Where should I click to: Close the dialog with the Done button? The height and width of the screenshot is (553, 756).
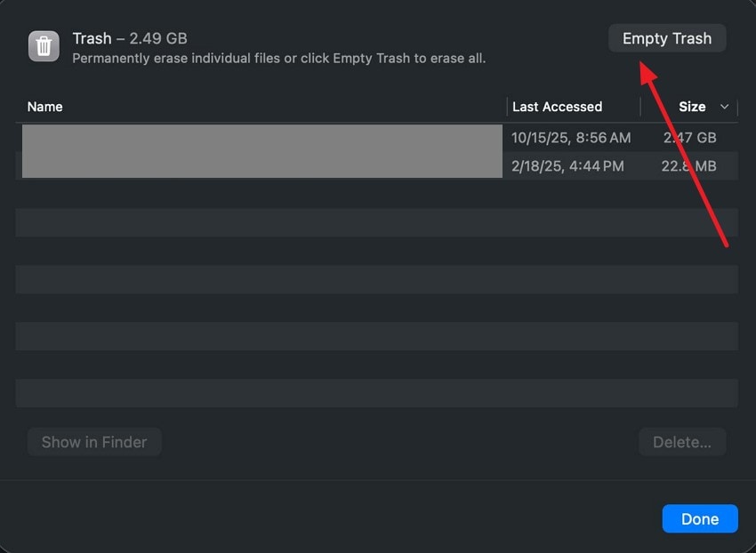[x=700, y=519]
